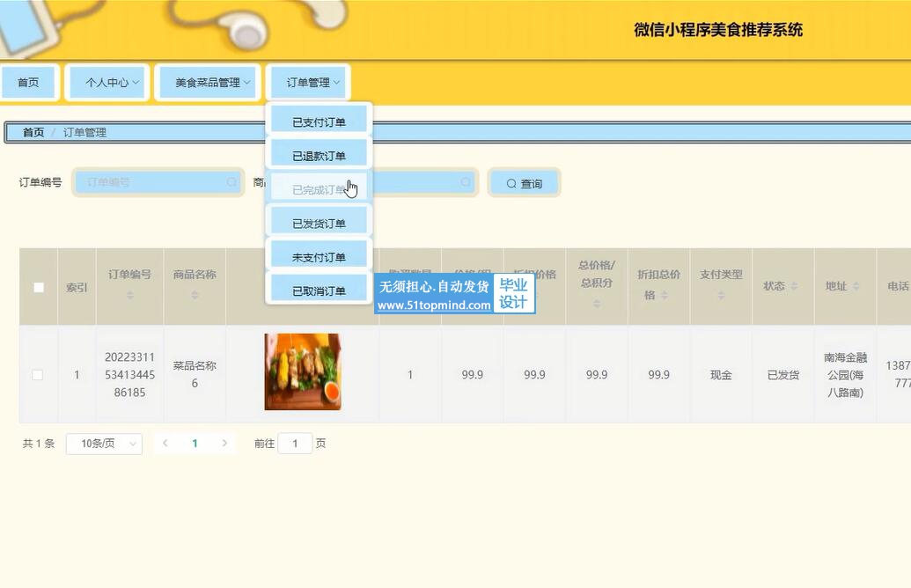Image resolution: width=911 pixels, height=588 pixels.
Task: Click the search icon in 订单编号 input
Action: point(231,182)
